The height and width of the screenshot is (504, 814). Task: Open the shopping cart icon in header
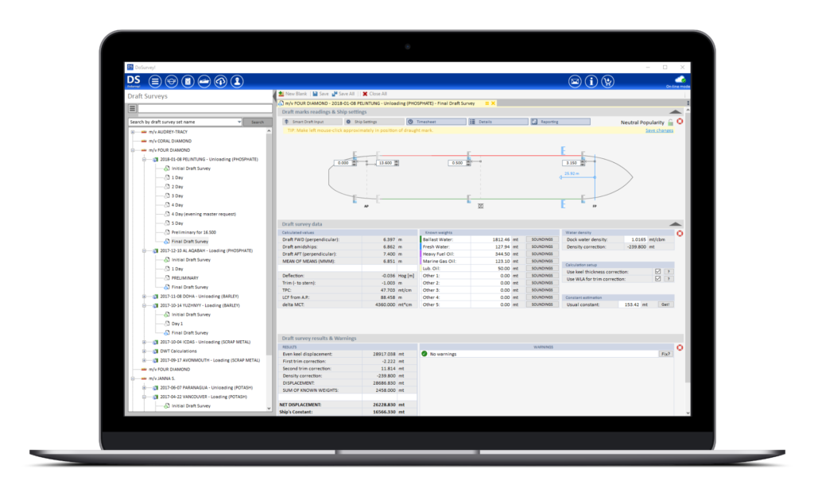609,81
